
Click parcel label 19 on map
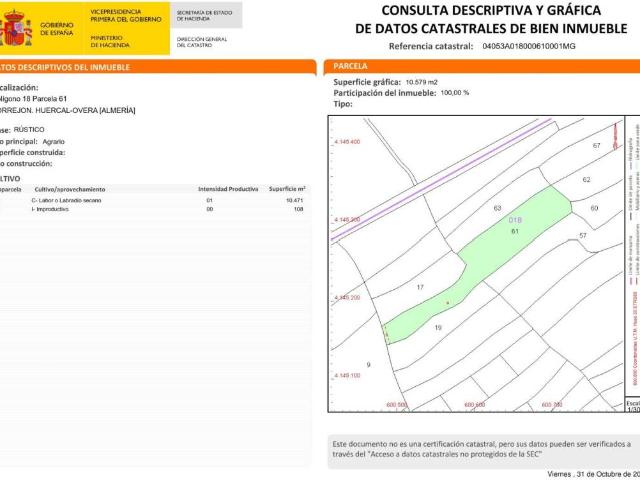[x=438, y=327]
